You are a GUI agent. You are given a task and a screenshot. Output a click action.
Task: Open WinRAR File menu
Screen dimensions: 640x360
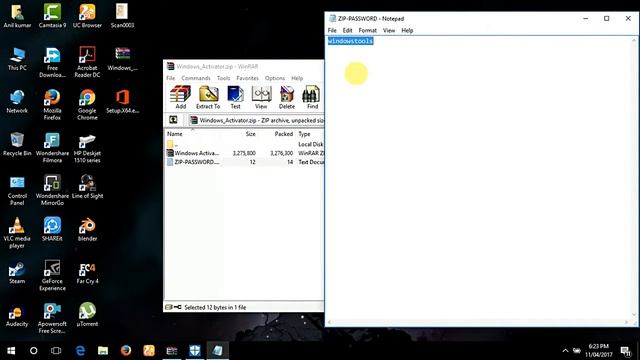(171, 78)
